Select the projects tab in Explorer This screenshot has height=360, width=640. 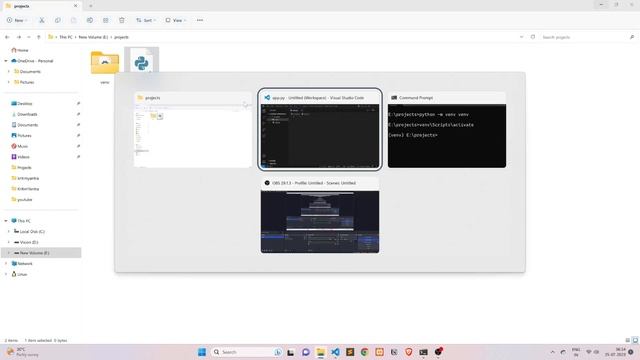41,6
